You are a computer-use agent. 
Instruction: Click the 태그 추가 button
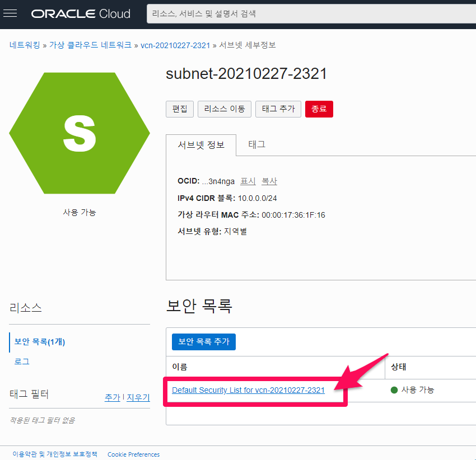278,109
